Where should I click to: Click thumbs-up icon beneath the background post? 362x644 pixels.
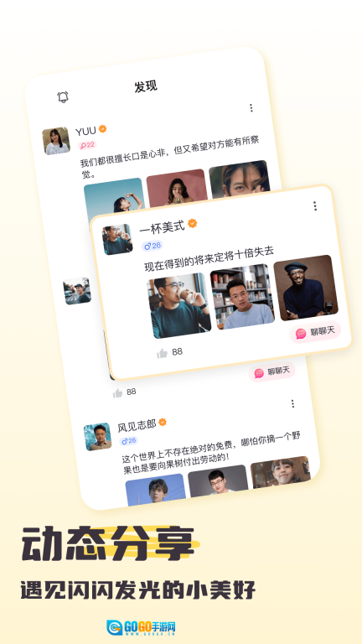(x=118, y=393)
